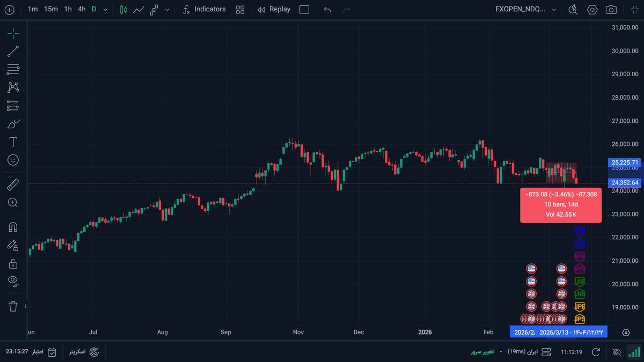This screenshot has height=362, width=644.
Task: Toggle stay in drawing mode pencil-lock
Action: [x=13, y=246]
